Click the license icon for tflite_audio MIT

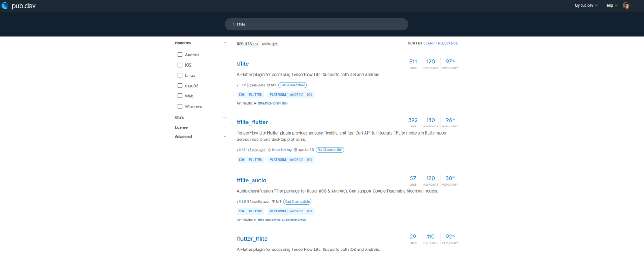click(273, 202)
